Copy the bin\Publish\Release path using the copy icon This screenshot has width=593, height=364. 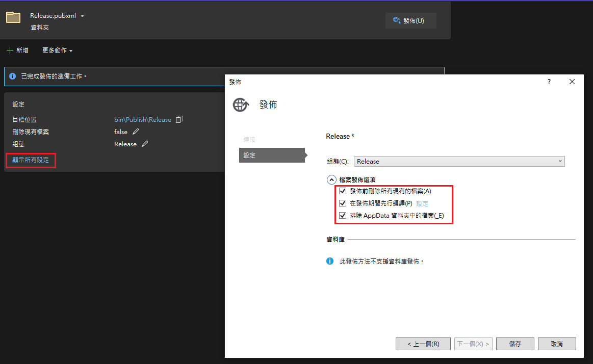pyautogui.click(x=179, y=119)
